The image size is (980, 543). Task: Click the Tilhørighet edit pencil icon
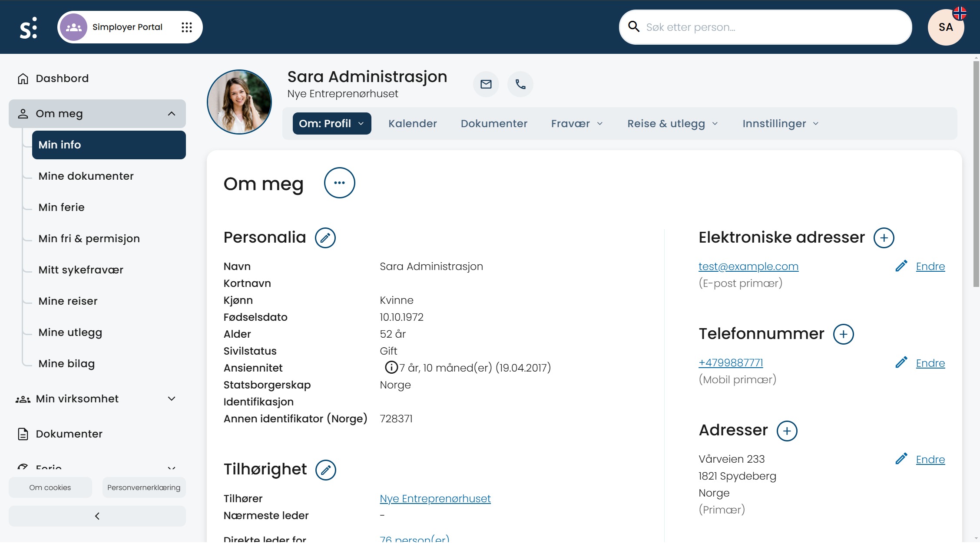pos(325,470)
